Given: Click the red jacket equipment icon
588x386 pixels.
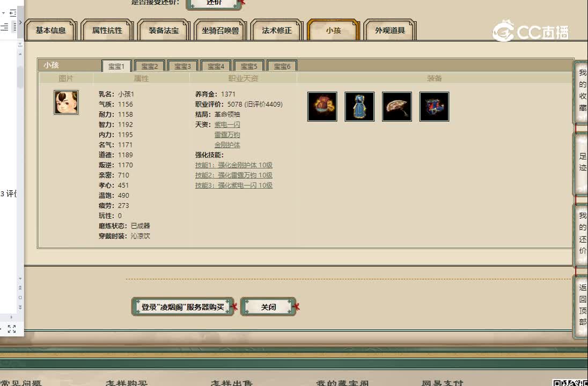Looking at the screenshot, I should (322, 107).
